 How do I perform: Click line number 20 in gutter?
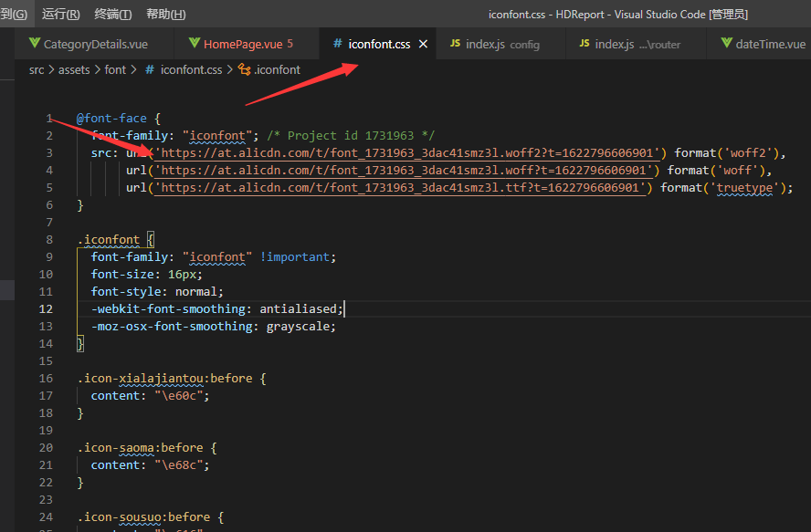tap(46, 448)
